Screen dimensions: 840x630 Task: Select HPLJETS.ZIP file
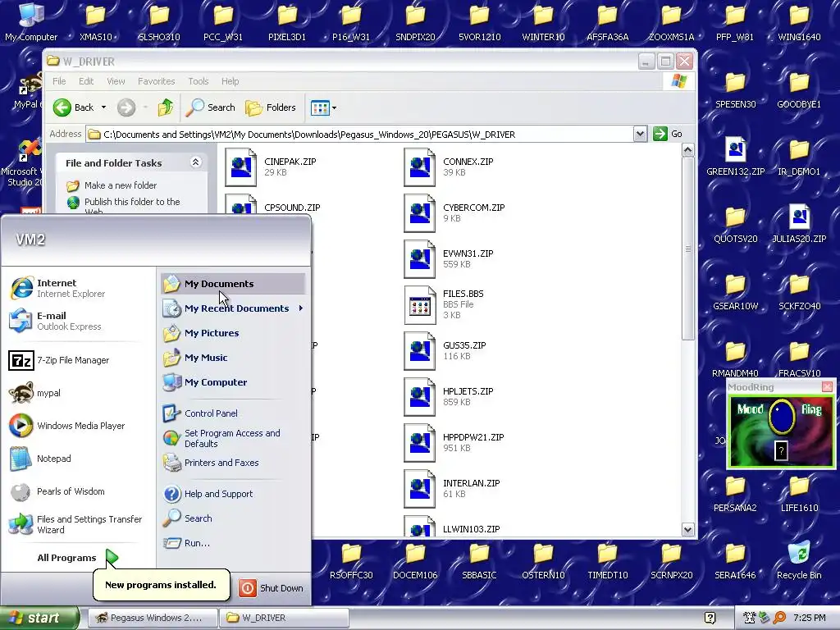(x=449, y=397)
